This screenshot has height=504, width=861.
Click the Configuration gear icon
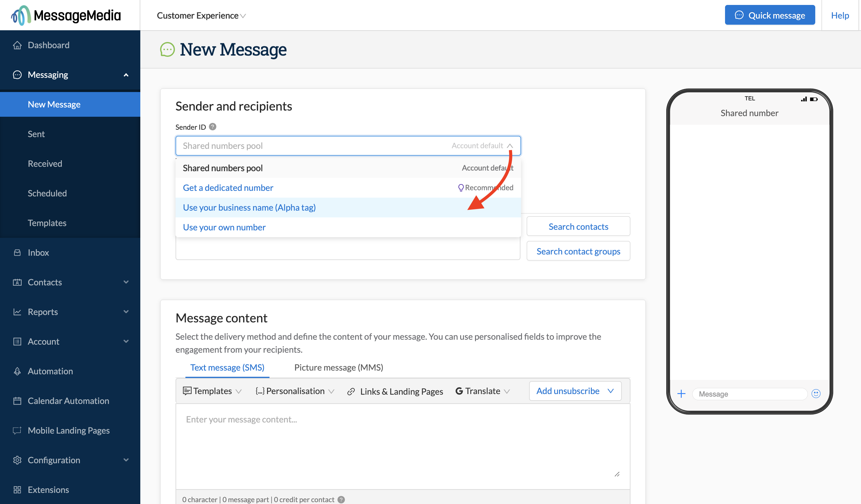tap(17, 460)
